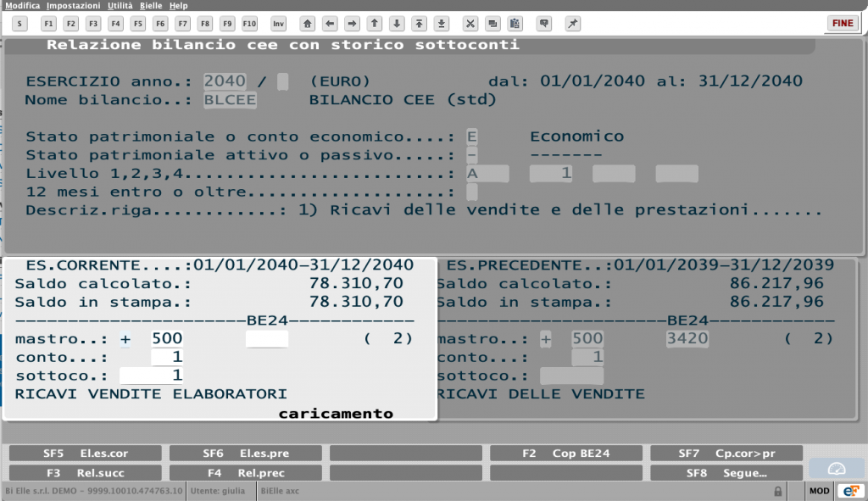Image resolution: width=868 pixels, height=501 pixels.
Task: Click the copy windows icon
Action: [x=492, y=24]
